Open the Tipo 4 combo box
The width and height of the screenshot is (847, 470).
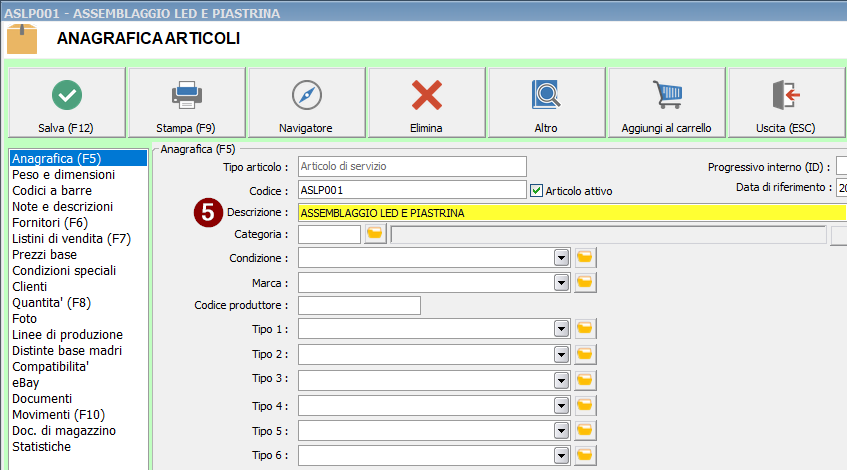coord(561,406)
